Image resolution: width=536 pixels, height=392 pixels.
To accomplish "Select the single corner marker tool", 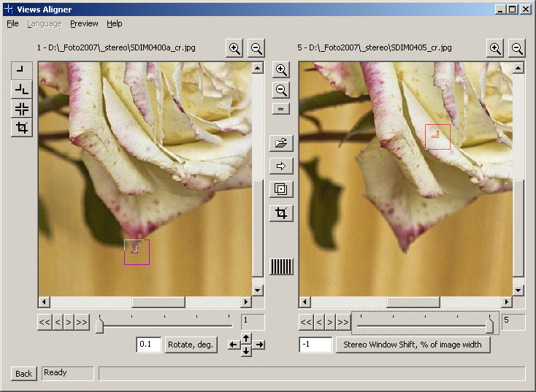I will tap(22, 71).
